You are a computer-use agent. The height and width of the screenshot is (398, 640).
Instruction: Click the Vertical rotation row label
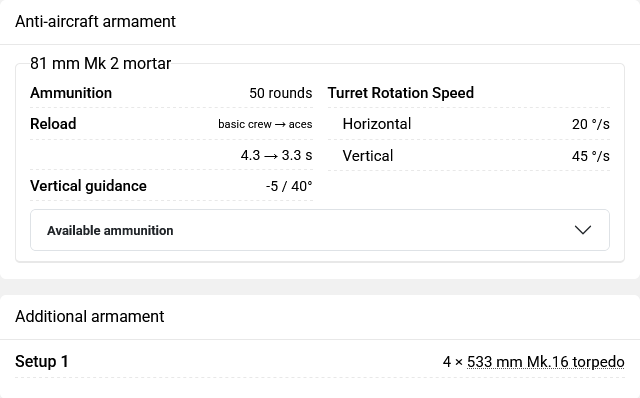[368, 156]
